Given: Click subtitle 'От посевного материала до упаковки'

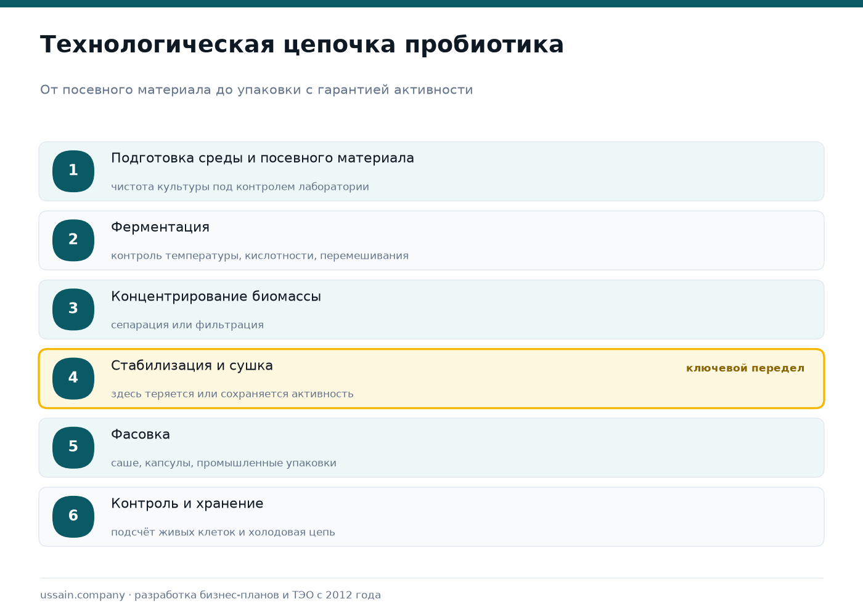Looking at the screenshot, I should pyautogui.click(x=171, y=90).
